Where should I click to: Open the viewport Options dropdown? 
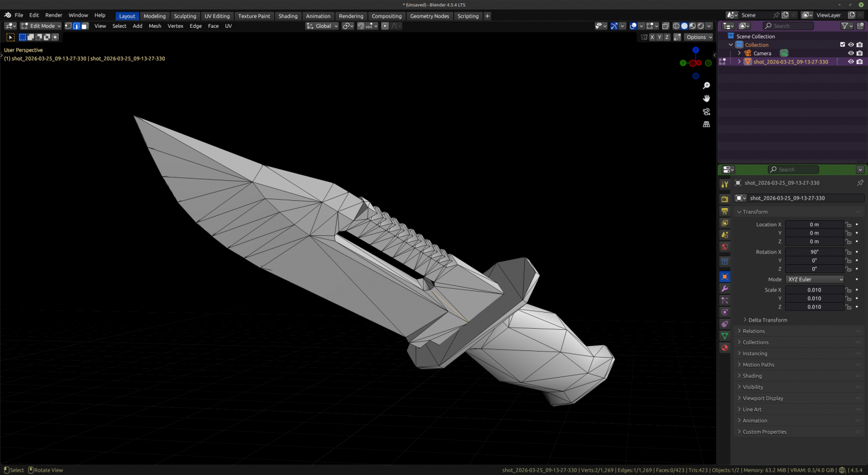click(x=698, y=37)
